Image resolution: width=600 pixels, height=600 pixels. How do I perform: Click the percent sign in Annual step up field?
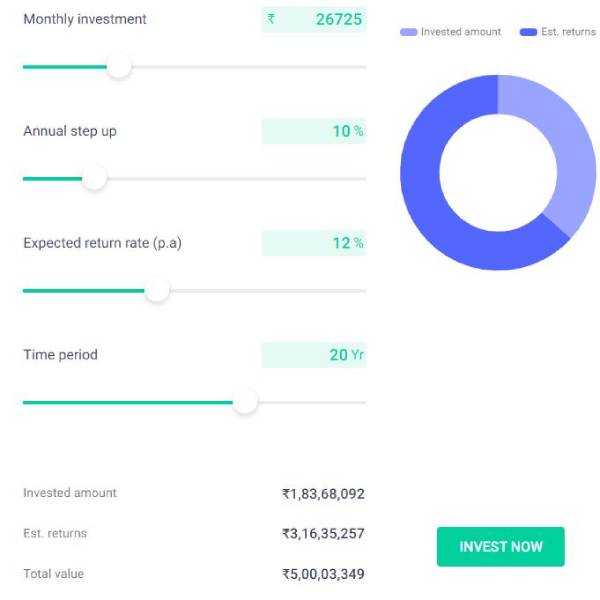click(x=358, y=131)
